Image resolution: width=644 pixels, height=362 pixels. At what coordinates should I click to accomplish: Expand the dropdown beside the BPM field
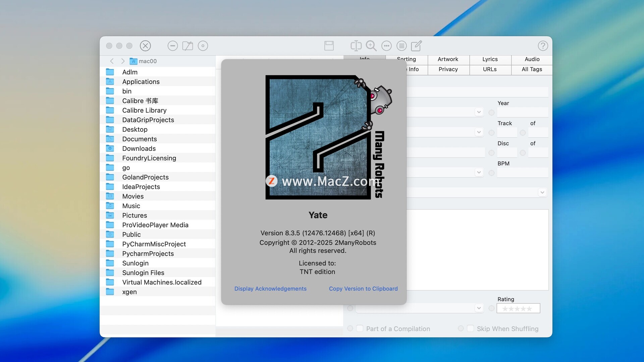479,172
